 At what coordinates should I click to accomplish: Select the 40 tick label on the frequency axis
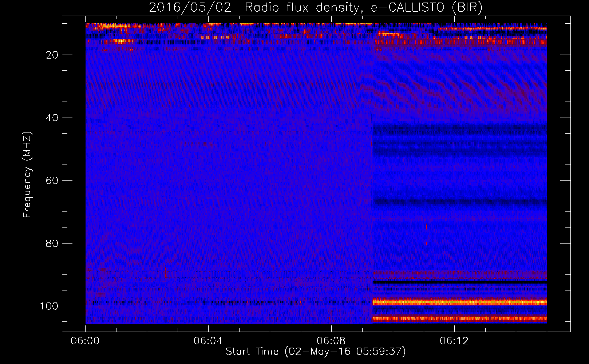(52, 118)
